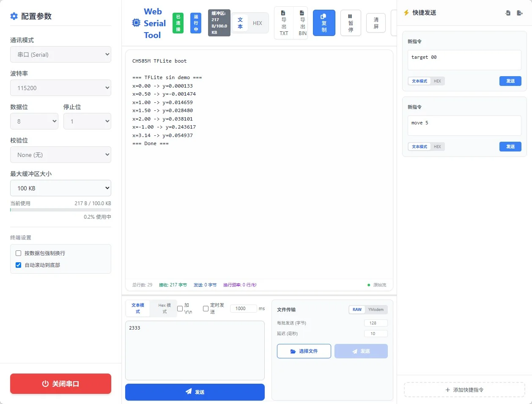Image resolution: width=532 pixels, height=404 pixels.
Task: Select RAW file transfer protocol
Action: coord(357,310)
